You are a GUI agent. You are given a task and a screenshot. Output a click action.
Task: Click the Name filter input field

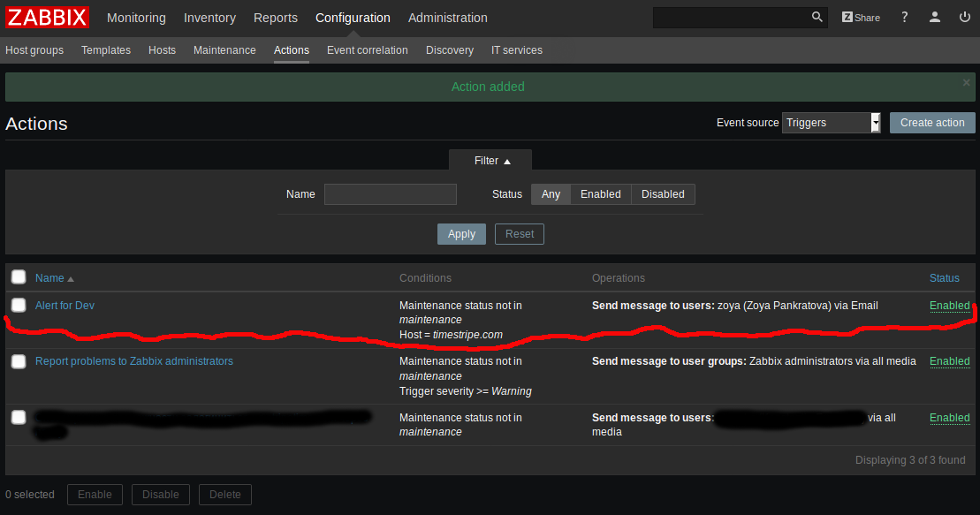coord(390,194)
